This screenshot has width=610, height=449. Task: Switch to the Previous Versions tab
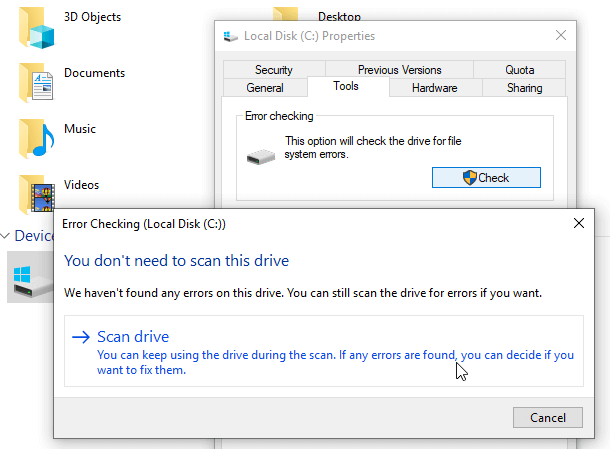[x=400, y=70]
